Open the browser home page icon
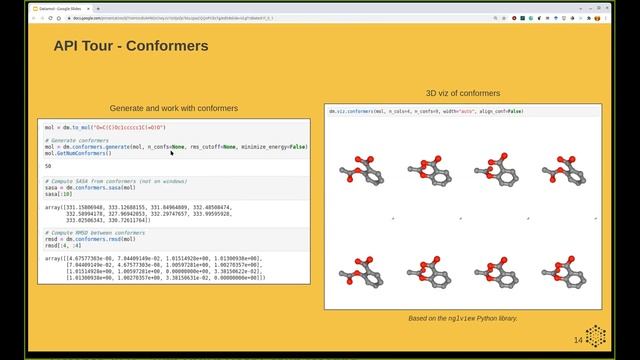This screenshot has width=640, height=360. [59, 18]
